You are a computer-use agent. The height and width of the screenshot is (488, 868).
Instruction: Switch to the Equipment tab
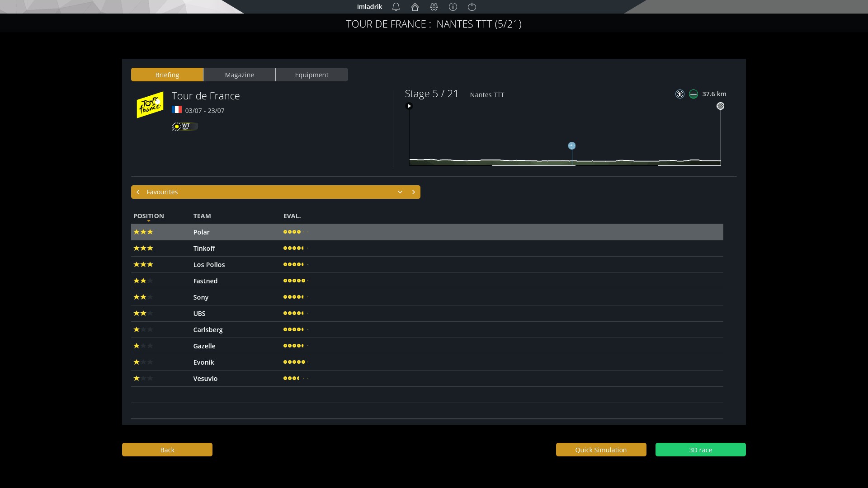pos(311,75)
